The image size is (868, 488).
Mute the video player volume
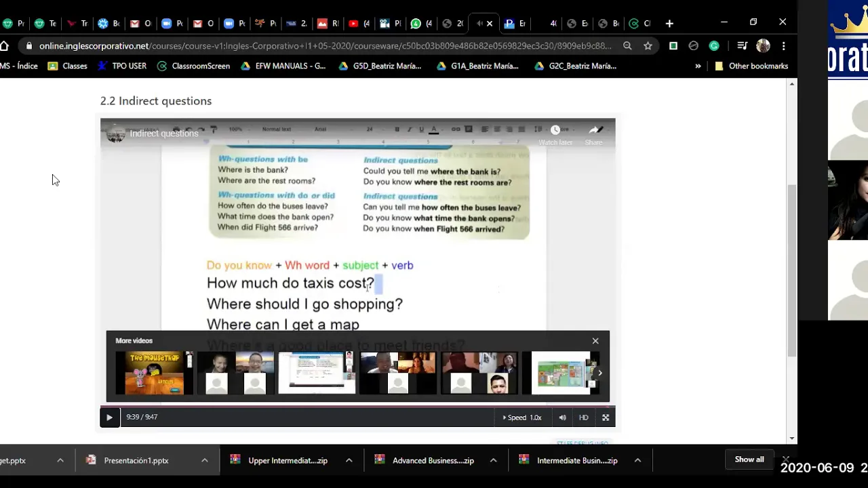tap(562, 418)
